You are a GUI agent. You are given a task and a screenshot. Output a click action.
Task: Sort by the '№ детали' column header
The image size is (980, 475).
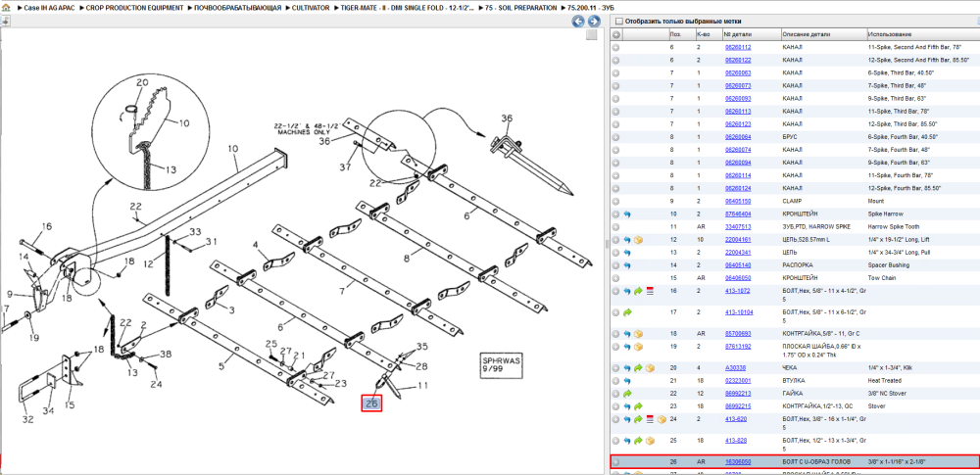pyautogui.click(x=752, y=33)
